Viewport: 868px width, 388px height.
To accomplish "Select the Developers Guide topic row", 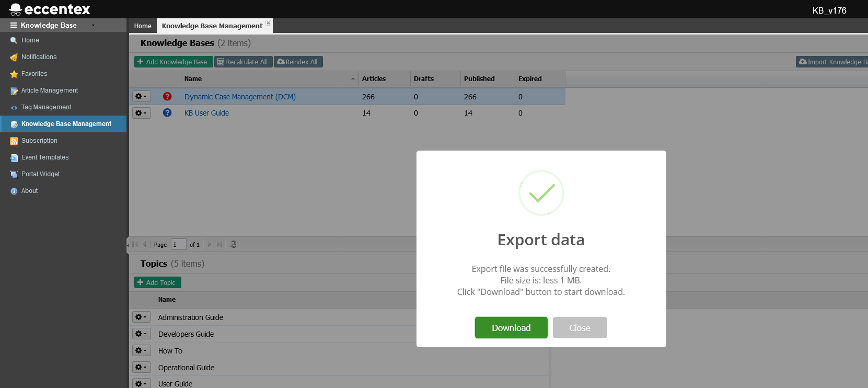I will pos(339,334).
